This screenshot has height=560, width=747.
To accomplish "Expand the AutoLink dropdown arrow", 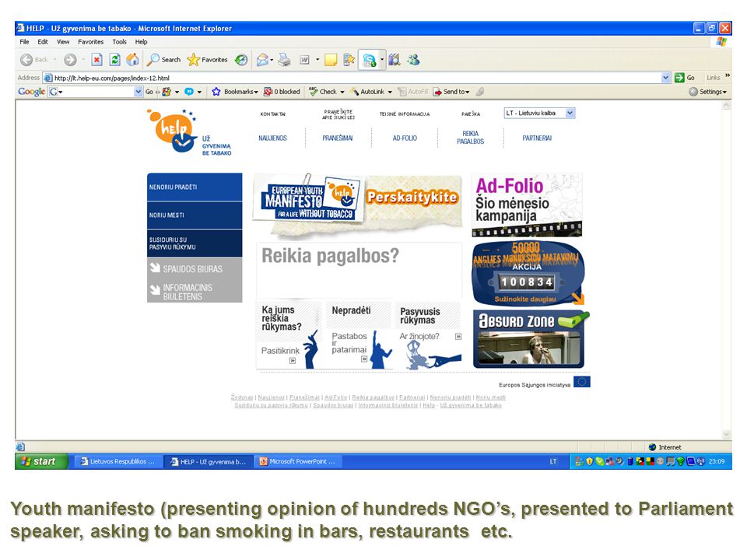I will point(390,92).
